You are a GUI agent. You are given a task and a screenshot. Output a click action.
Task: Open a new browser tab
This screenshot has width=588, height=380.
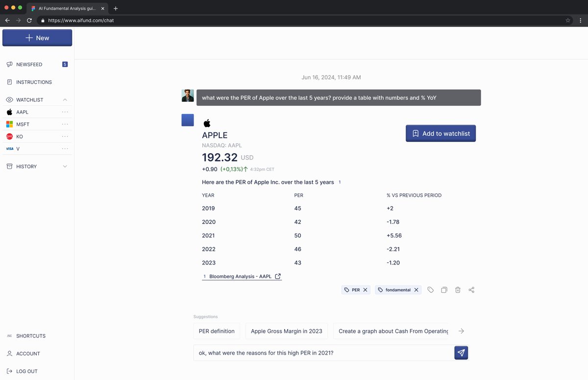116,8
